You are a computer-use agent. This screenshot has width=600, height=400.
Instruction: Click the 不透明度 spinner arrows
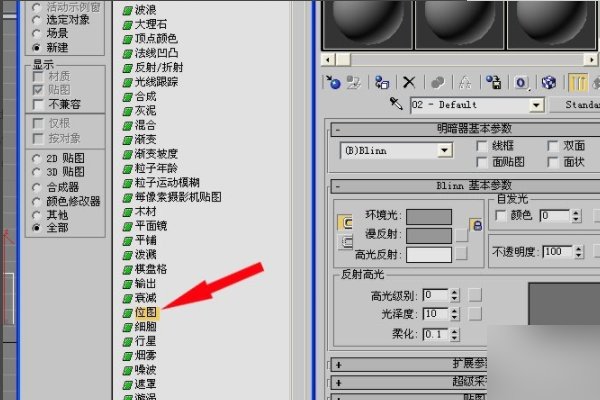pyautogui.click(x=578, y=252)
